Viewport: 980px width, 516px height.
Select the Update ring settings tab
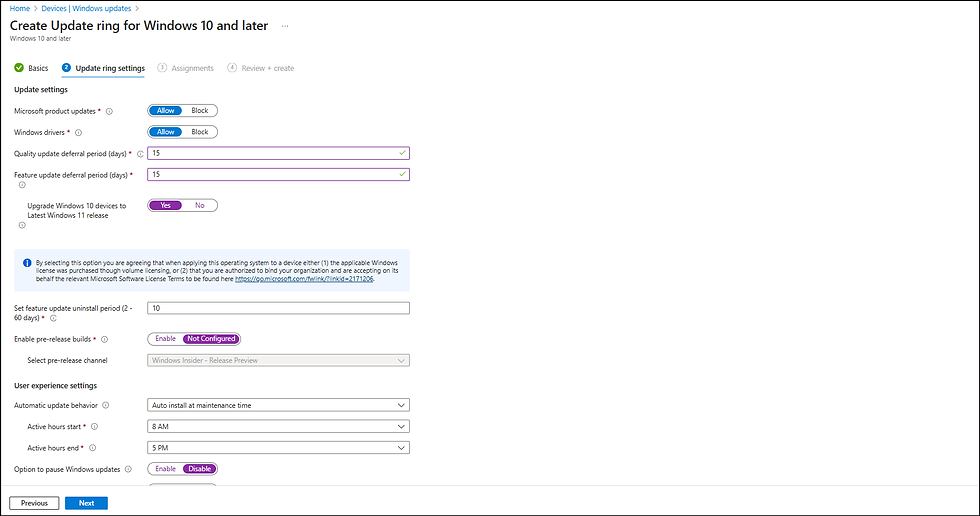click(103, 68)
